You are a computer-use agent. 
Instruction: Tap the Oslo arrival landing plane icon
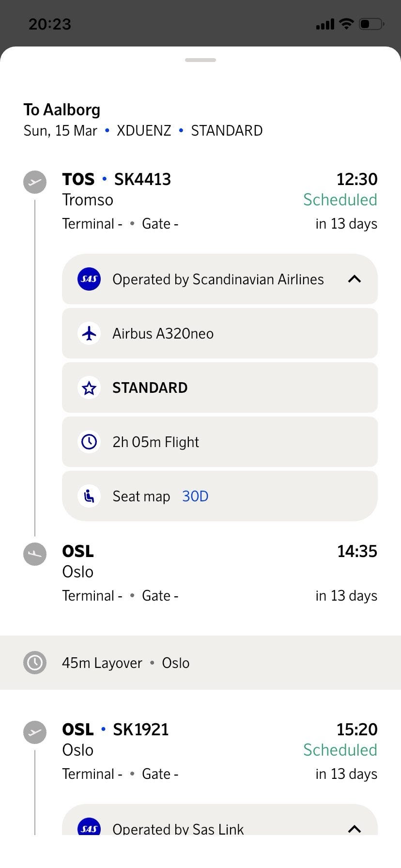click(35, 554)
